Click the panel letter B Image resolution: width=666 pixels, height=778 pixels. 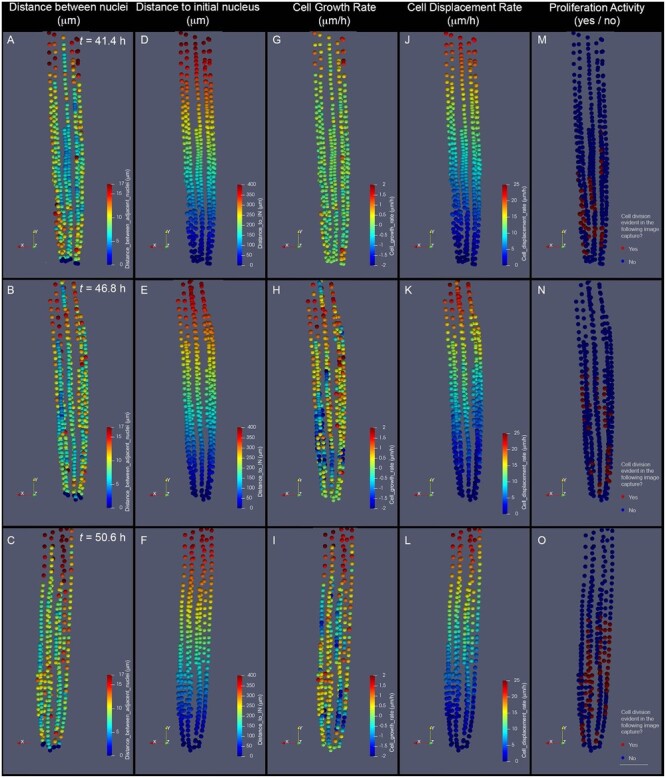(10, 290)
